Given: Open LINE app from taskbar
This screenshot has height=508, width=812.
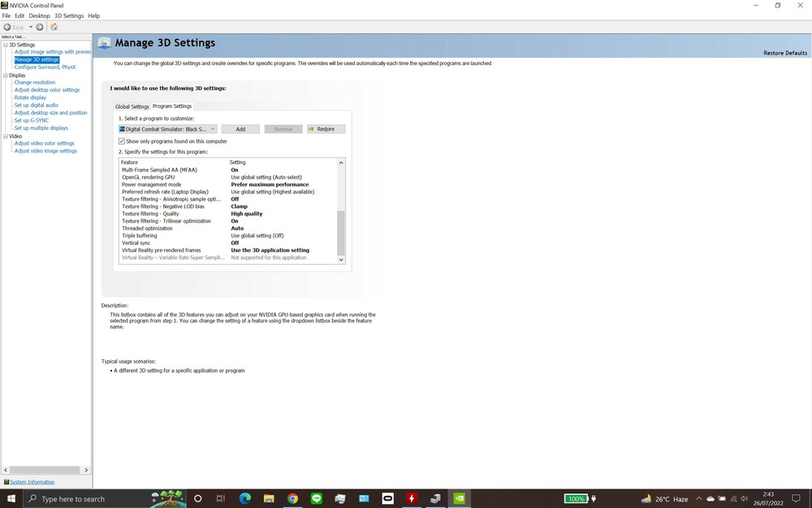Looking at the screenshot, I should pos(317,499).
